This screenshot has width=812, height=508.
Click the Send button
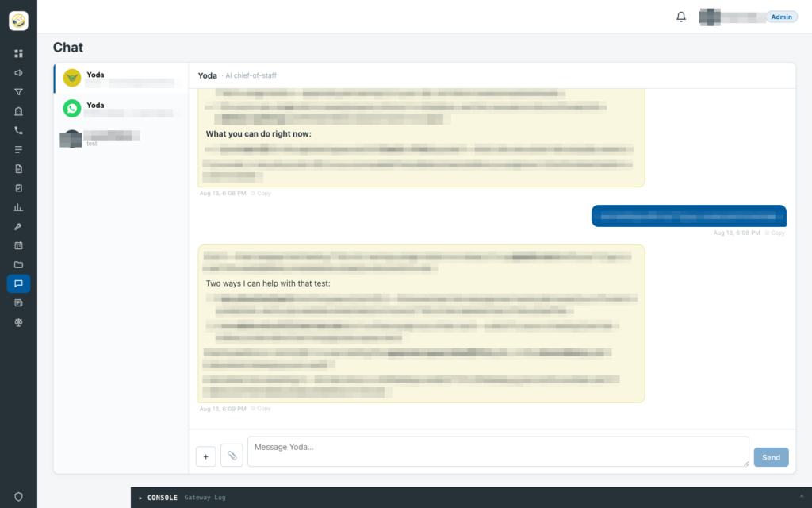[x=771, y=457]
